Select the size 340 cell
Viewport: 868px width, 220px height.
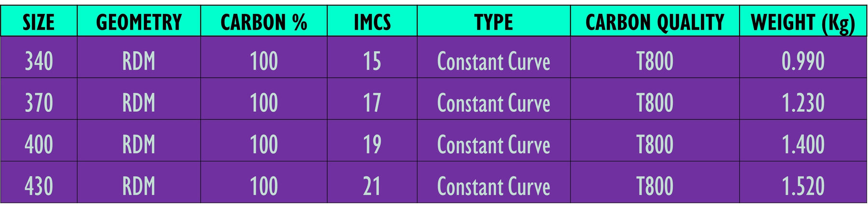pyautogui.click(x=39, y=61)
